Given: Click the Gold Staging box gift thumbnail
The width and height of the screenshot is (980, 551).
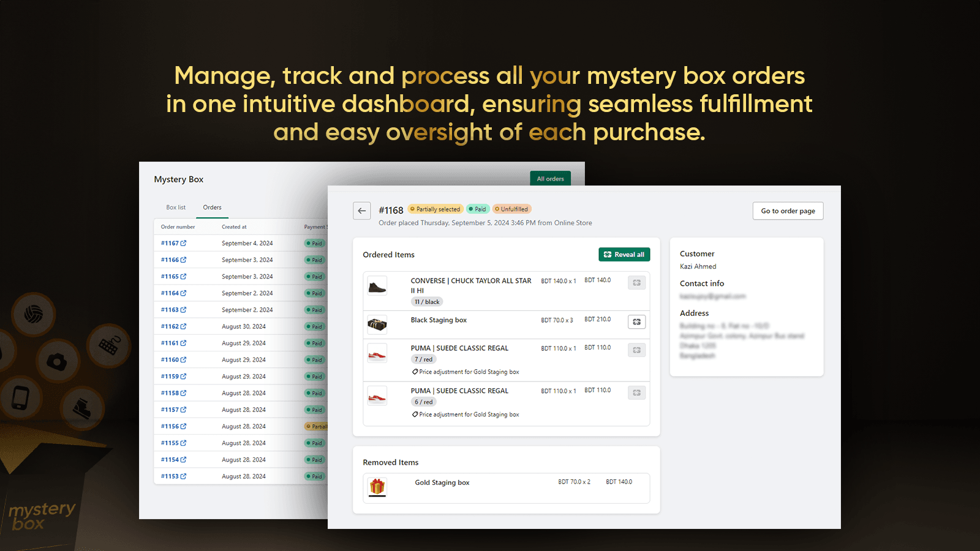Looking at the screenshot, I should [377, 487].
